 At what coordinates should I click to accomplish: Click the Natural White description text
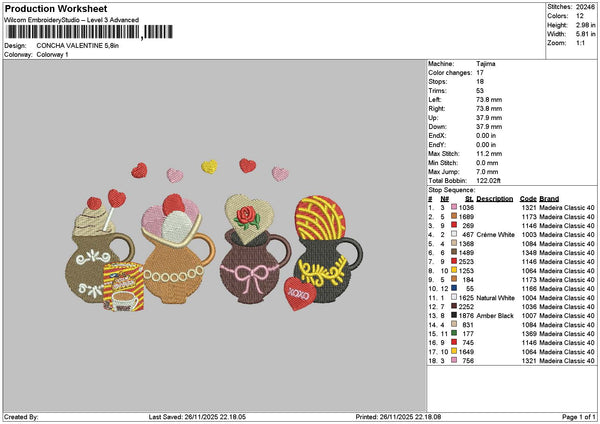pos(496,298)
